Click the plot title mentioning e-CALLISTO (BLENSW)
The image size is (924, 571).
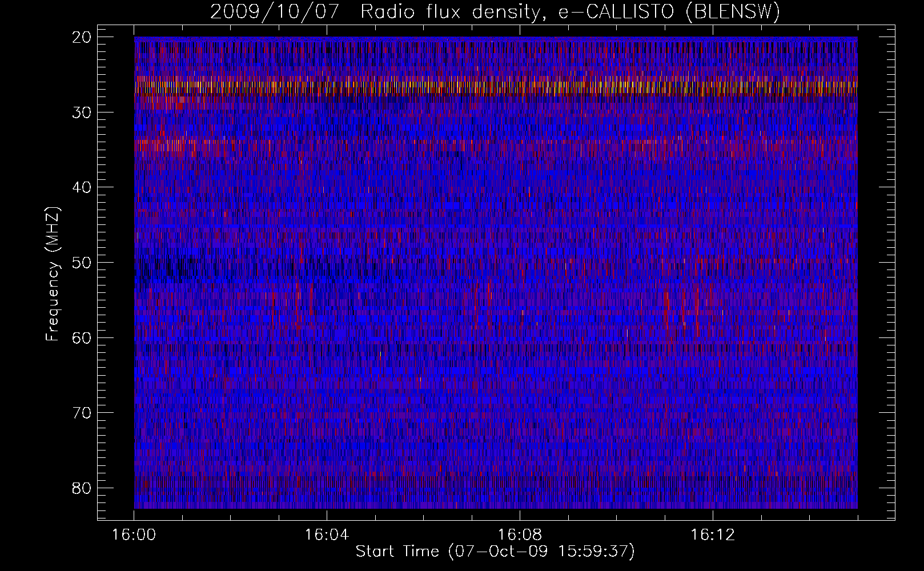click(495, 12)
